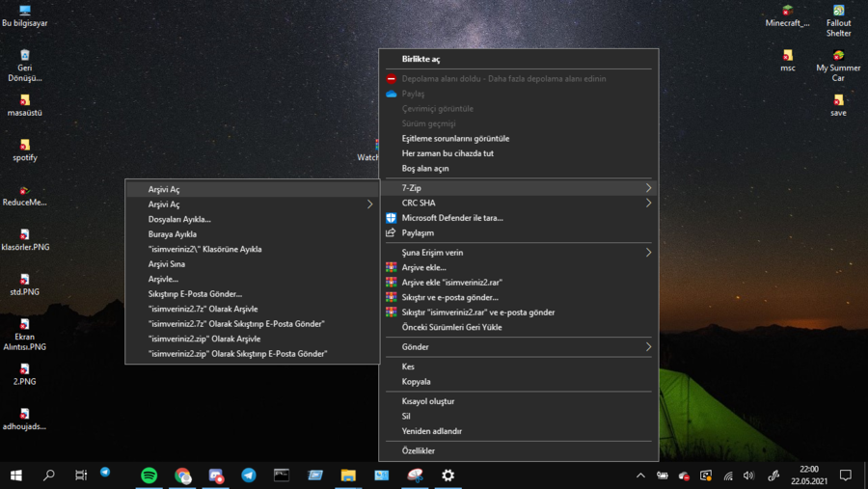Screen dimensions: 868x489
Task: Scan with Microsoft Defender ile tara
Action: coord(452,218)
